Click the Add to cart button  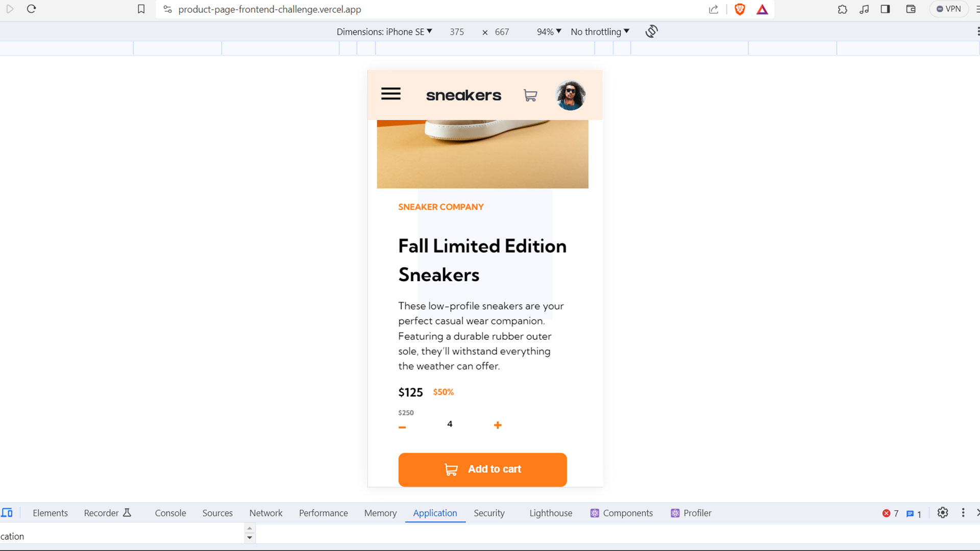(482, 469)
